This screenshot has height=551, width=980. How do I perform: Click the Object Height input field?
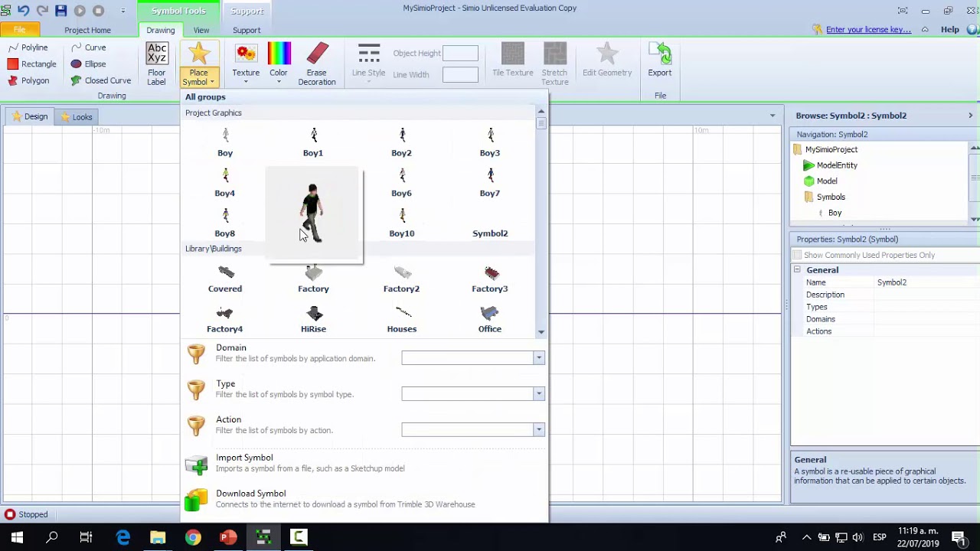click(460, 54)
